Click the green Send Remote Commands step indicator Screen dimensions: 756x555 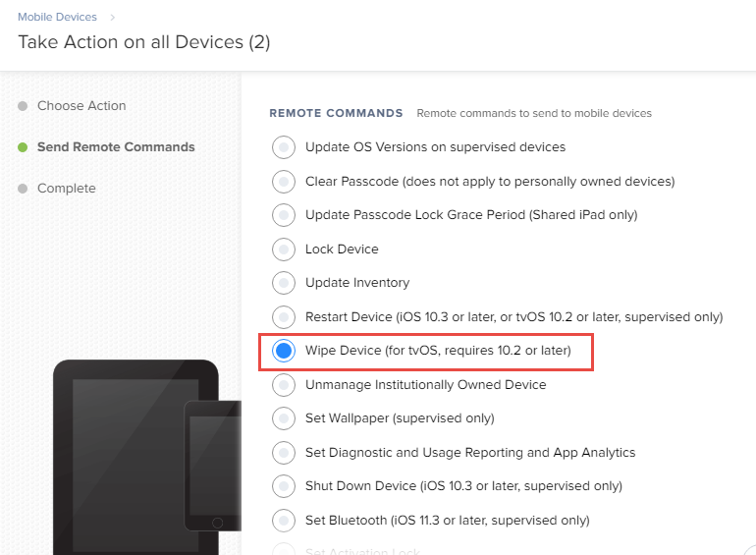coord(23,147)
